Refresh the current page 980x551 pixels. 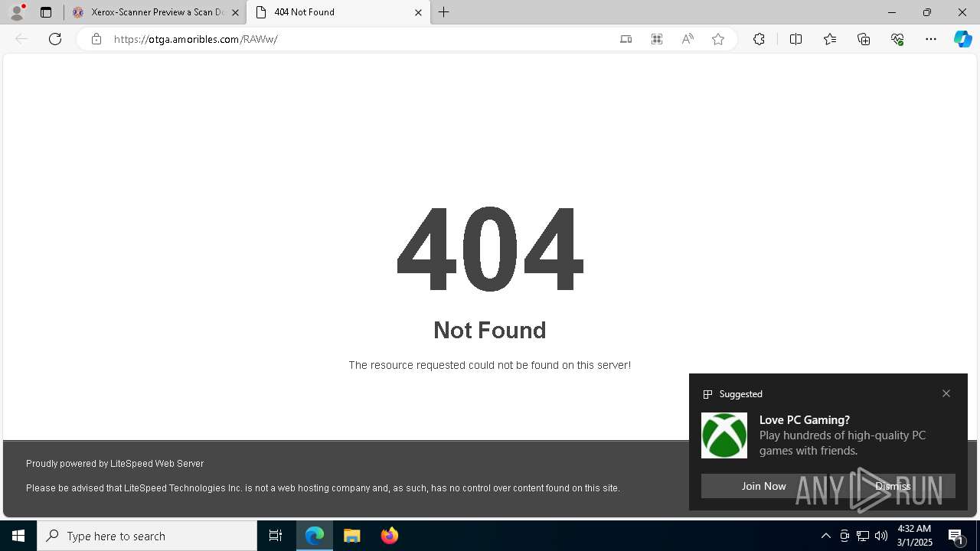pos(55,39)
